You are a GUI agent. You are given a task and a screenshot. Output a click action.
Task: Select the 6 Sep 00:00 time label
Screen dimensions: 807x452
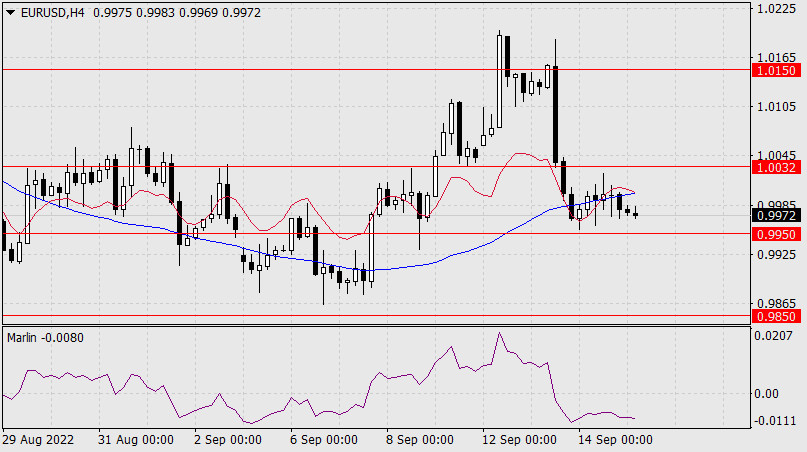pos(323,440)
